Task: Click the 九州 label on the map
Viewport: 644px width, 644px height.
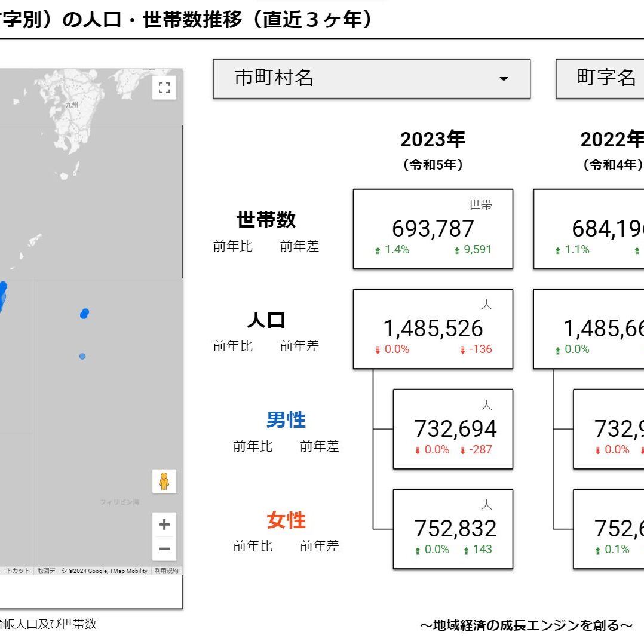Action: pos(72,105)
